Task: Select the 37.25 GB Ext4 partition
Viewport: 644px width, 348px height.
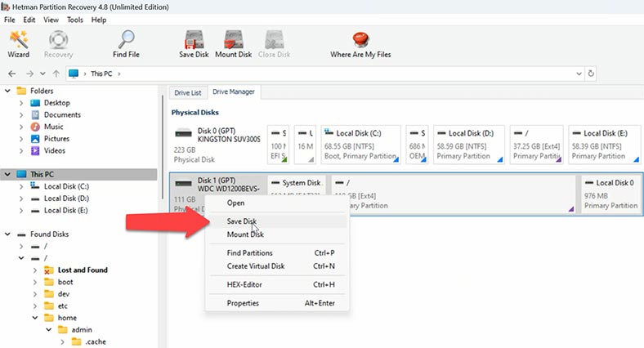Action: coord(536,145)
